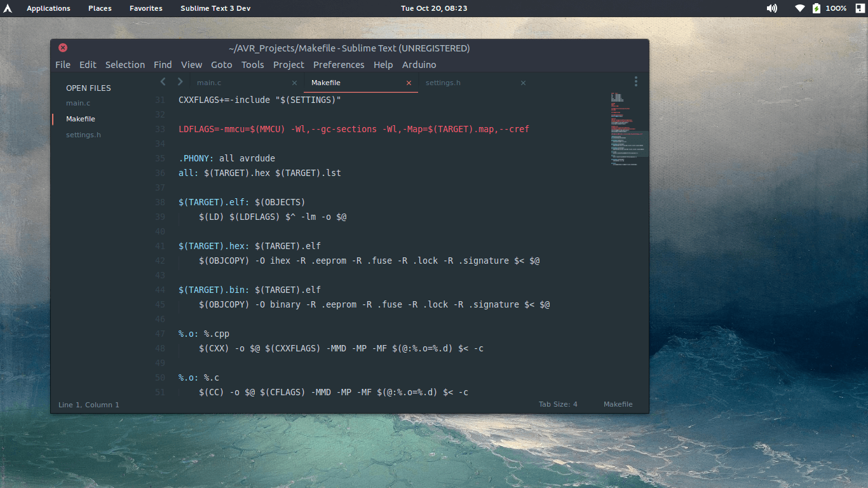Click line number 47 in the gutter
868x488 pixels.
[160, 334]
